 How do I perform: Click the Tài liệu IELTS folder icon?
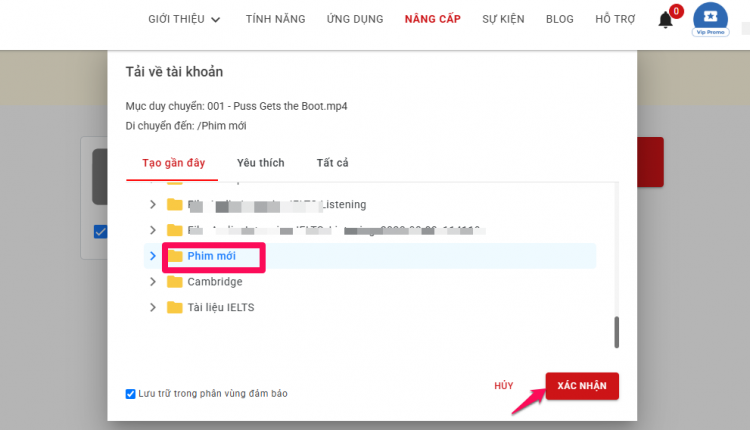click(x=175, y=307)
